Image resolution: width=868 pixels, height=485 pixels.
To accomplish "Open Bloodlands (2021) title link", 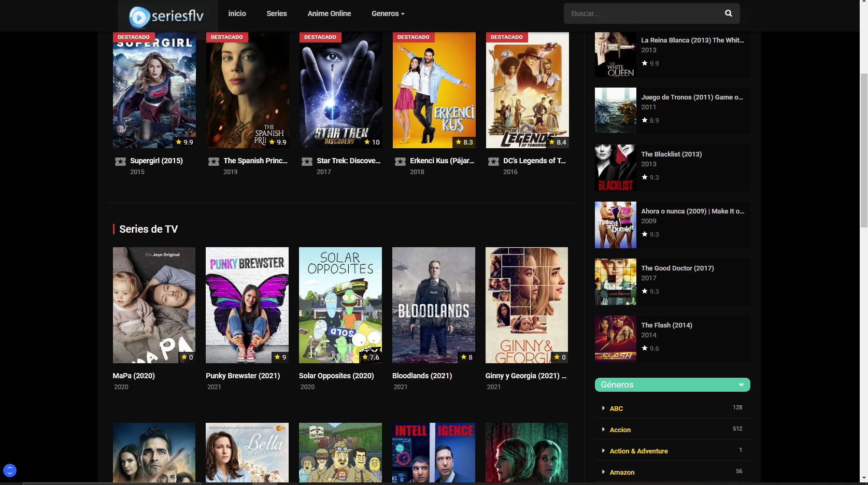I will coord(422,376).
